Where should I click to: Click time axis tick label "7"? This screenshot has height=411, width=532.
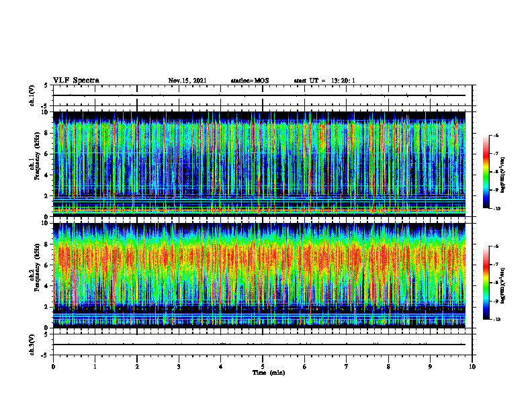pos(347,367)
